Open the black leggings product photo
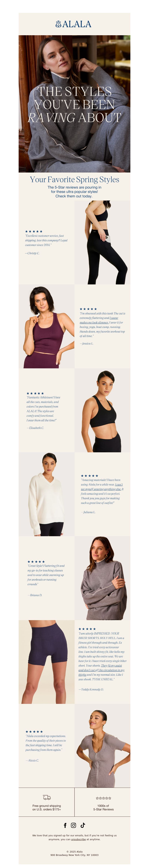Screen dimensions: 149x868 click(x=103, y=242)
